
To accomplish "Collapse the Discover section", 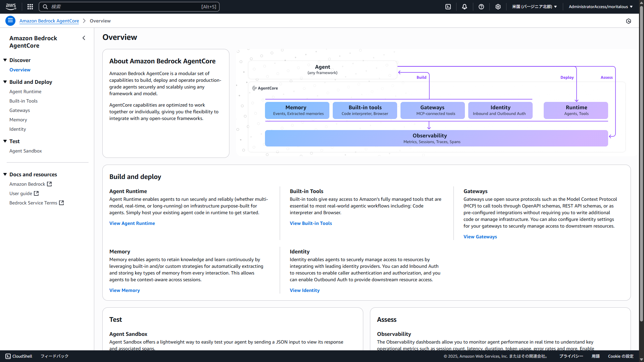I will pos(5,60).
